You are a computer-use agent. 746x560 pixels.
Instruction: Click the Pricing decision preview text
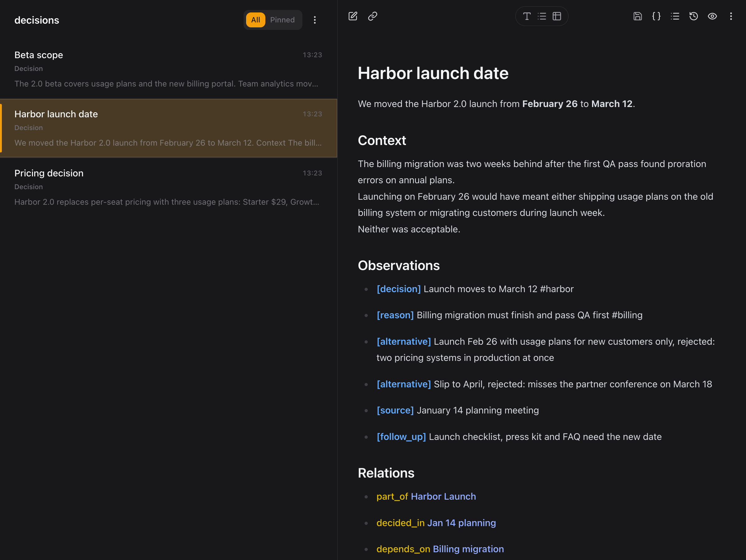[x=167, y=202]
